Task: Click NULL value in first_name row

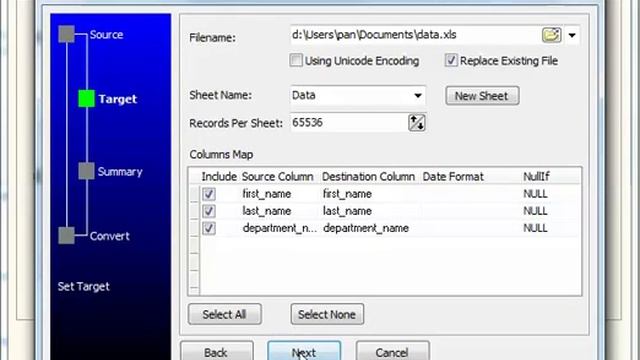Action: tap(535, 194)
